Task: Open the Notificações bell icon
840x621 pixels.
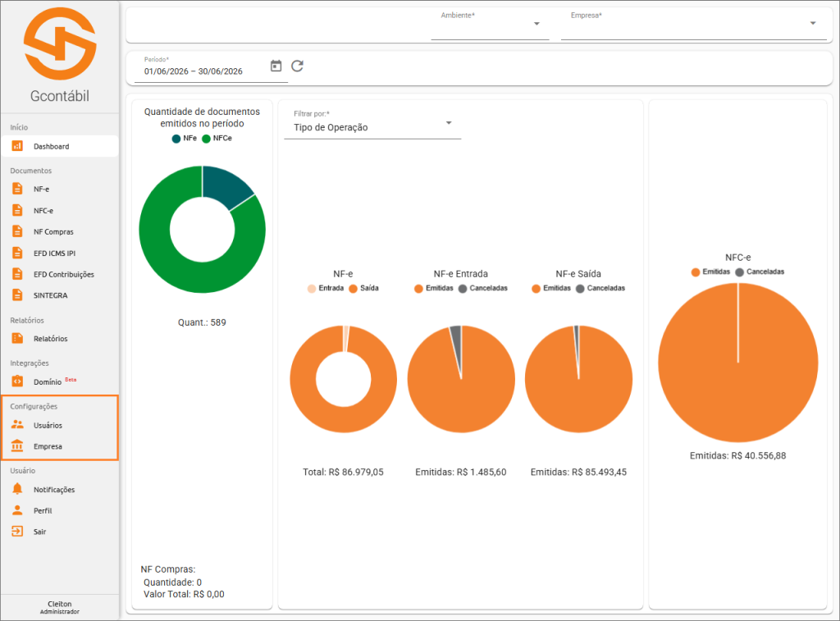Action: (17, 489)
